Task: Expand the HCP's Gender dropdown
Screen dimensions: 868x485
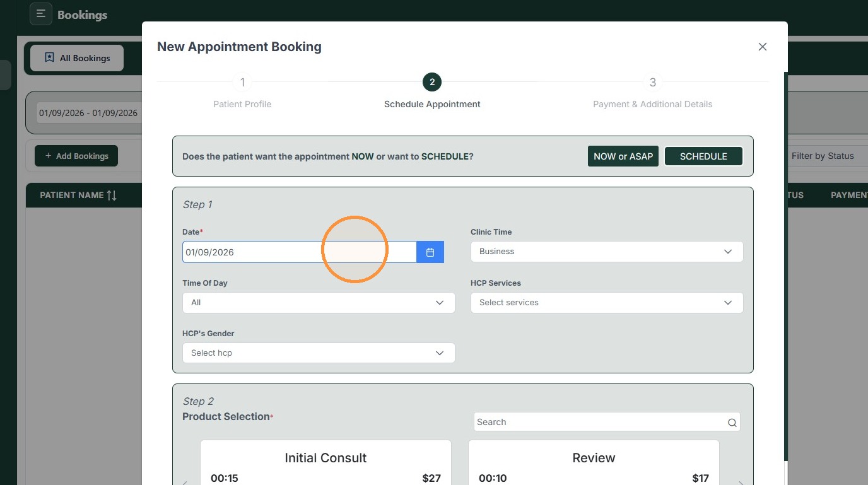Action: click(319, 353)
